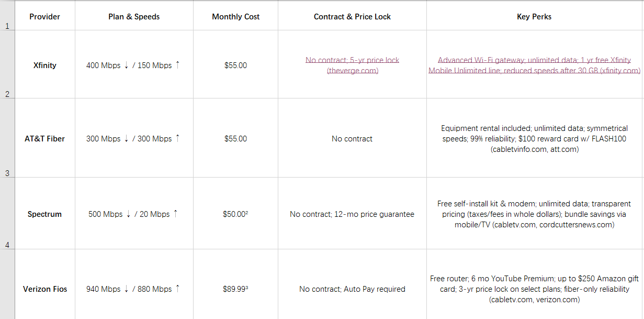Select the Provider header cell
This screenshot has height=319, width=644.
pos(45,15)
